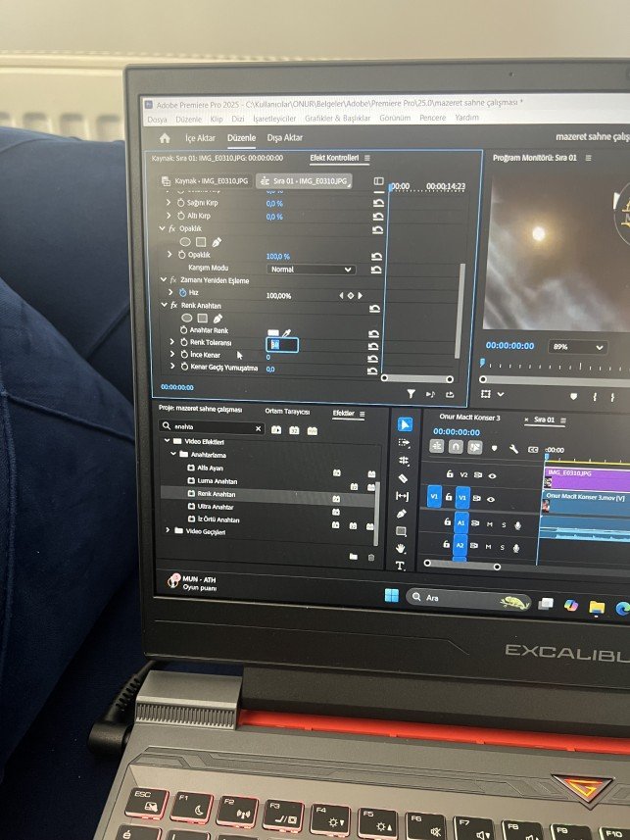
Task: Switch to the Ortam Tarayıcısı tab
Action: 287,411
